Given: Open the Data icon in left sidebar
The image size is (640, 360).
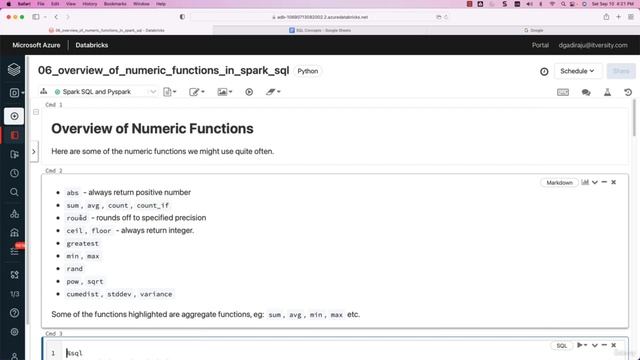Looking at the screenshot, I should click(x=14, y=213).
